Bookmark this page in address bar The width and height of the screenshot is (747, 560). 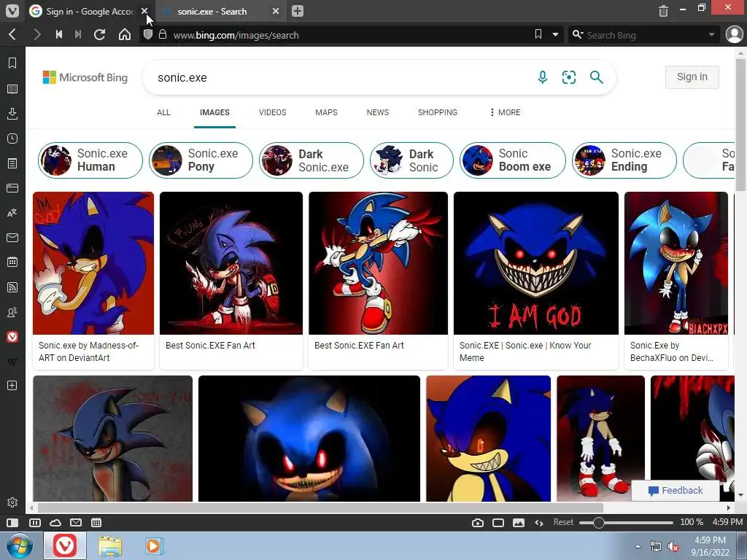(x=538, y=34)
